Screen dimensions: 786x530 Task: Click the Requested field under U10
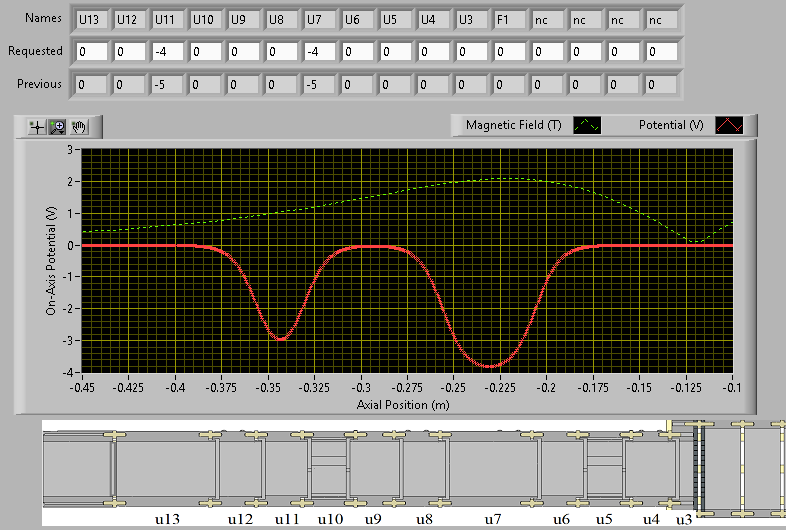point(206,52)
